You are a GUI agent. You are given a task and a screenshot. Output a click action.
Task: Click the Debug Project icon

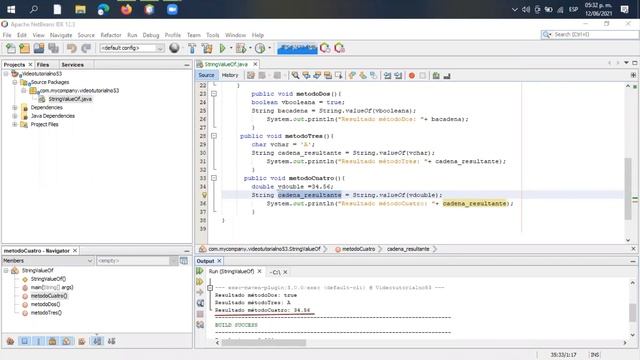(x=241, y=48)
